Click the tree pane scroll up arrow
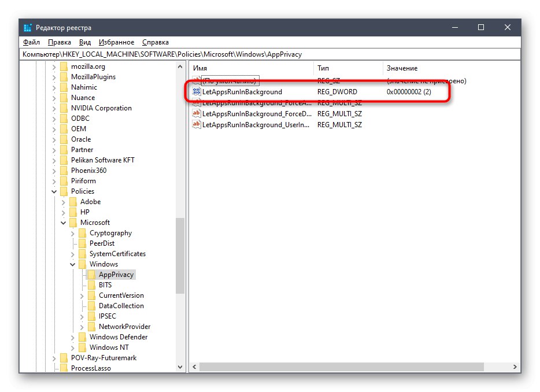The image size is (540, 392). click(x=180, y=66)
